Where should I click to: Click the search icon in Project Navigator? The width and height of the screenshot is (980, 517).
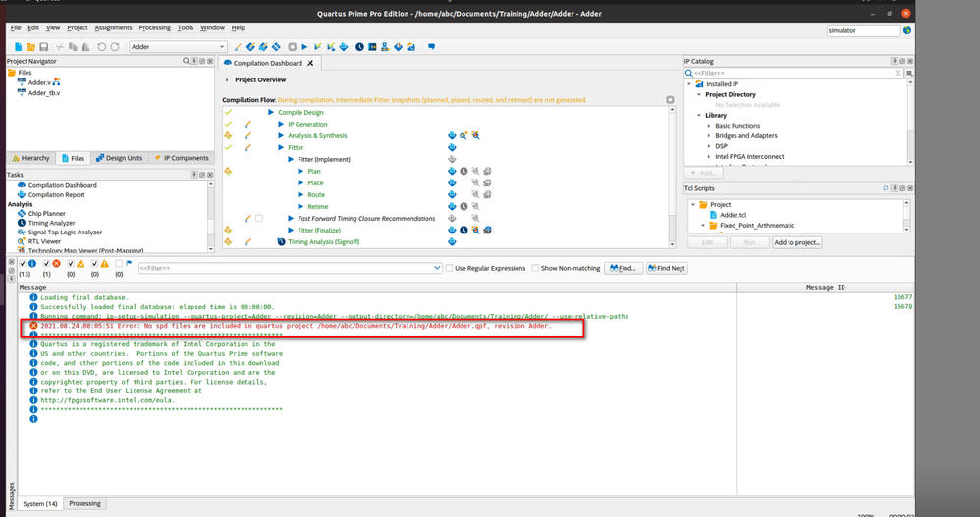click(x=186, y=62)
